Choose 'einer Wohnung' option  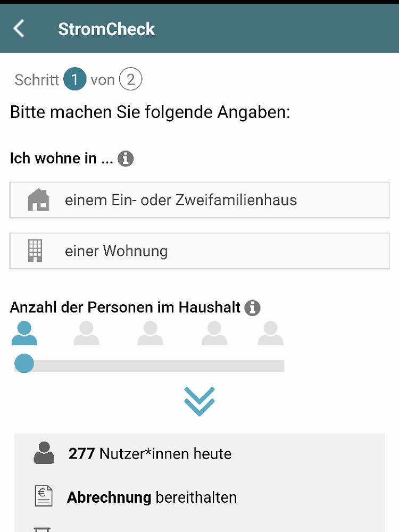coord(199,251)
